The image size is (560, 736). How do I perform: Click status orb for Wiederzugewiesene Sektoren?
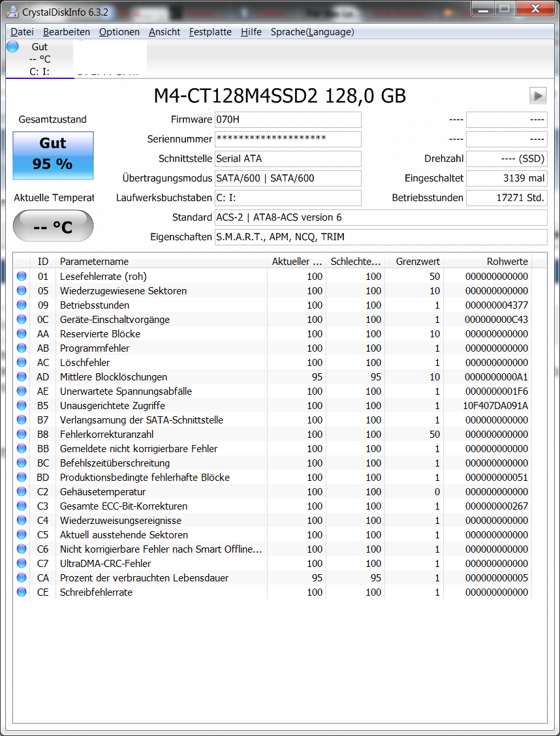[x=21, y=290]
